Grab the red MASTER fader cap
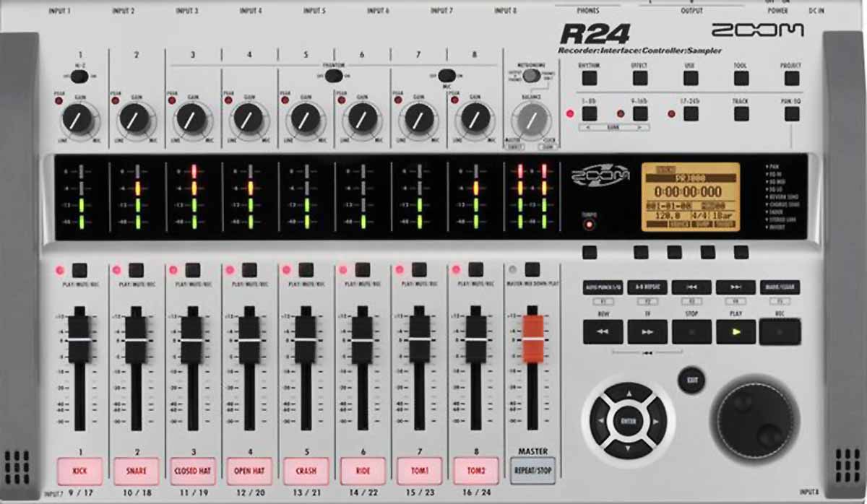This screenshot has width=867, height=504. [x=532, y=338]
